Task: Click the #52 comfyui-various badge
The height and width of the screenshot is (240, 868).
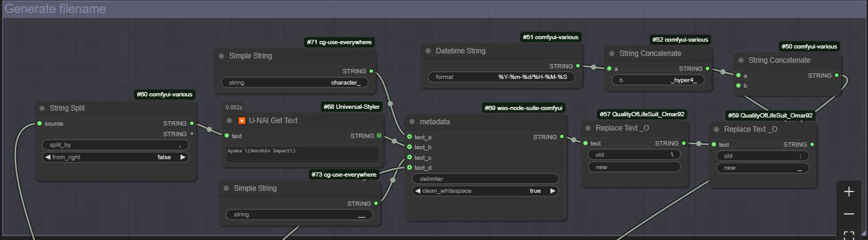Action: click(680, 40)
